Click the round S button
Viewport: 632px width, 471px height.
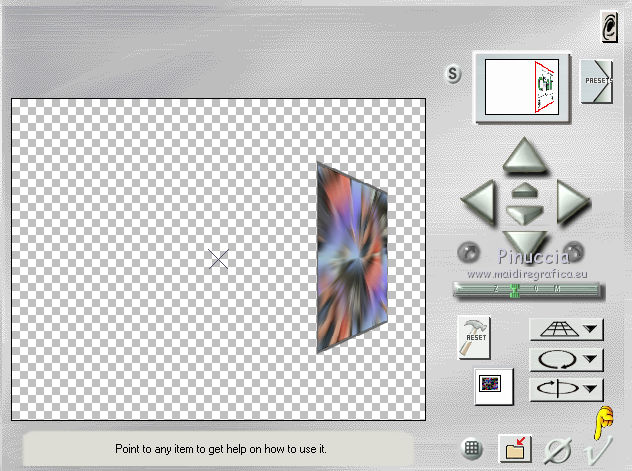453,74
